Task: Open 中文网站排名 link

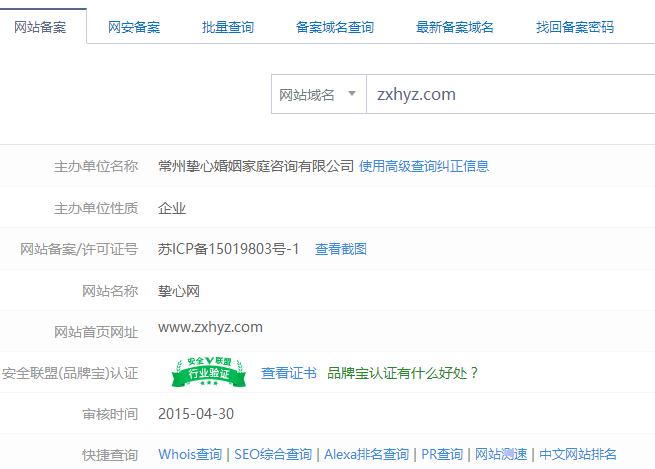Action: [577, 454]
